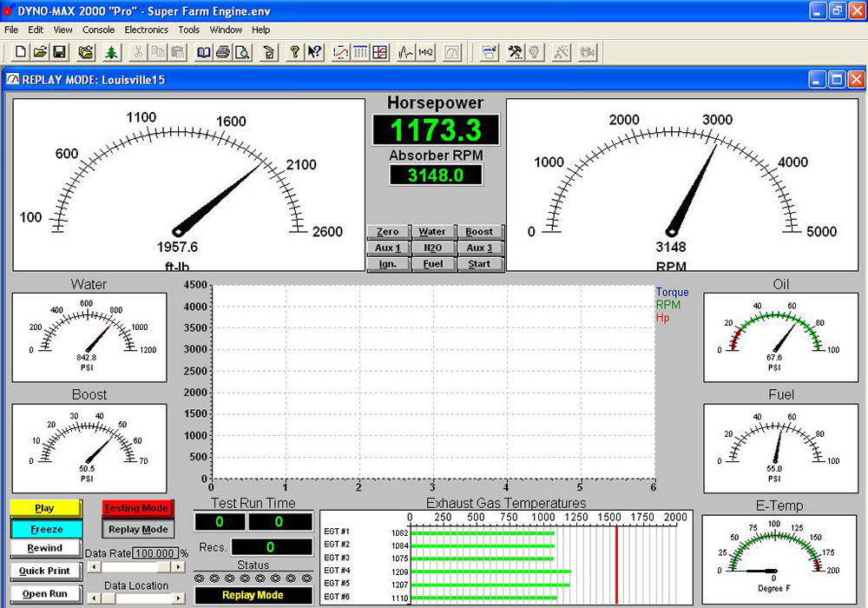Open the data table columns icon

point(360,53)
